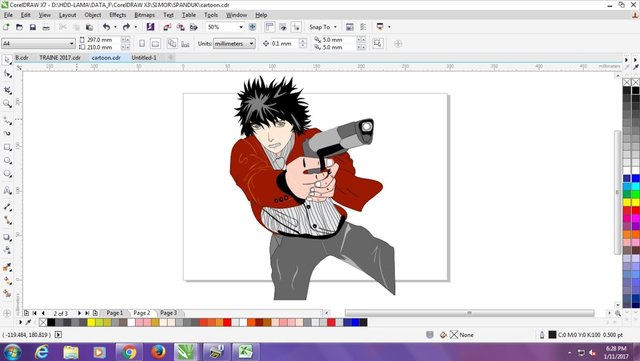Select the Transparency tool
The width and height of the screenshot is (640, 361).
click(x=7, y=250)
